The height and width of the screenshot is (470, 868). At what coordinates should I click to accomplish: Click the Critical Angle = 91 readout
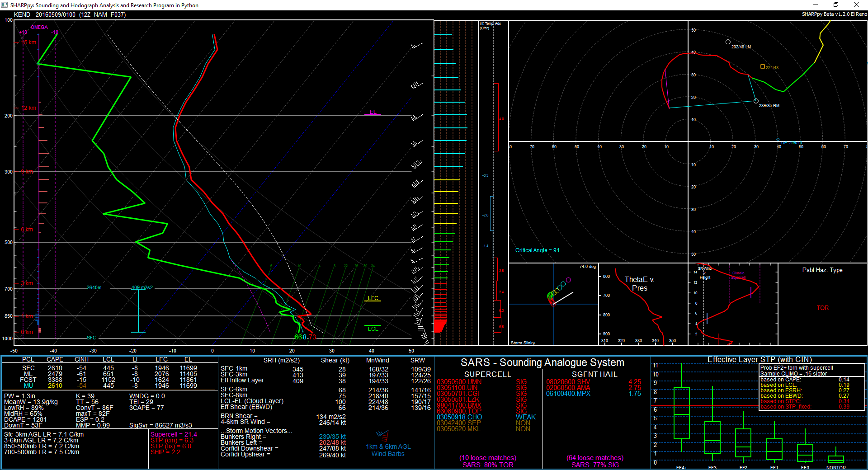[537, 250]
